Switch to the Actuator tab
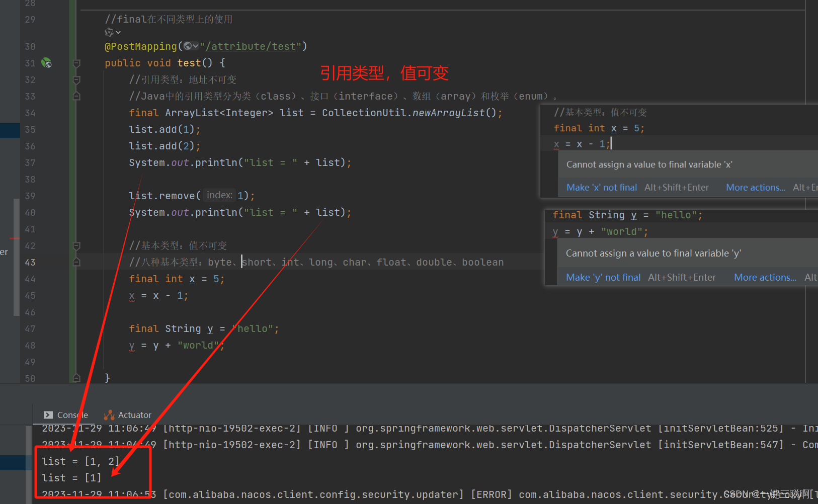Screen dimensions: 818x504 pyautogui.click(x=134, y=414)
